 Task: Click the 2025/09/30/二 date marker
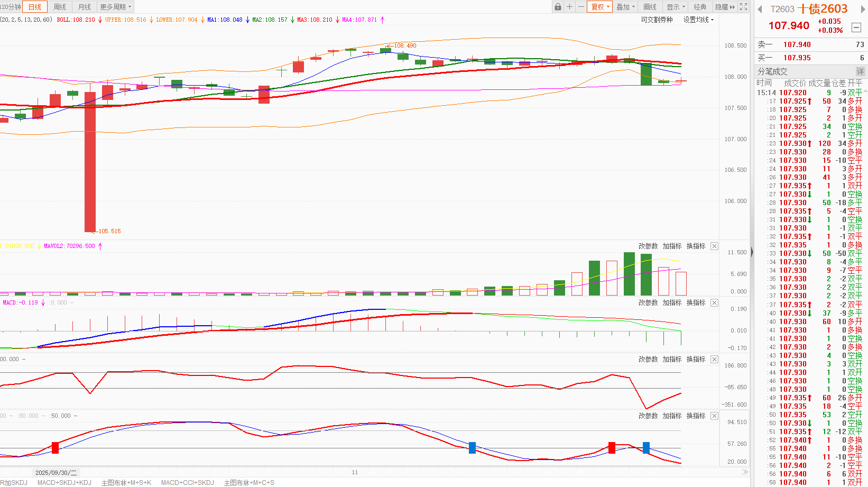pyautogui.click(x=56, y=472)
